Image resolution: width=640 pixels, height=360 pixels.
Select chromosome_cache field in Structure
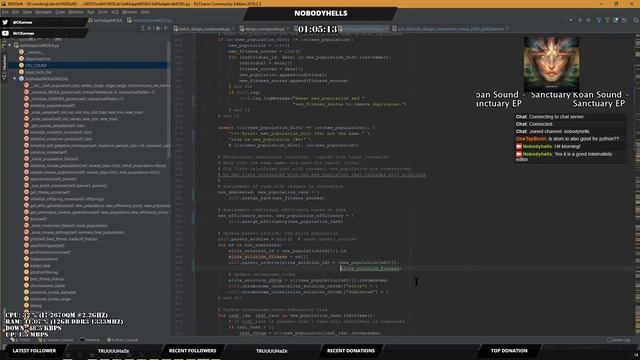(44, 285)
